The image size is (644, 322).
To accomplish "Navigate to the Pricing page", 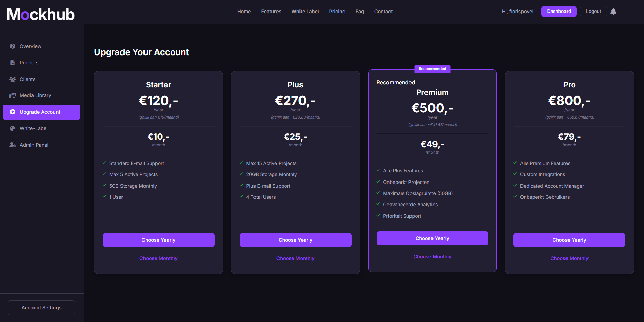I will click(337, 11).
